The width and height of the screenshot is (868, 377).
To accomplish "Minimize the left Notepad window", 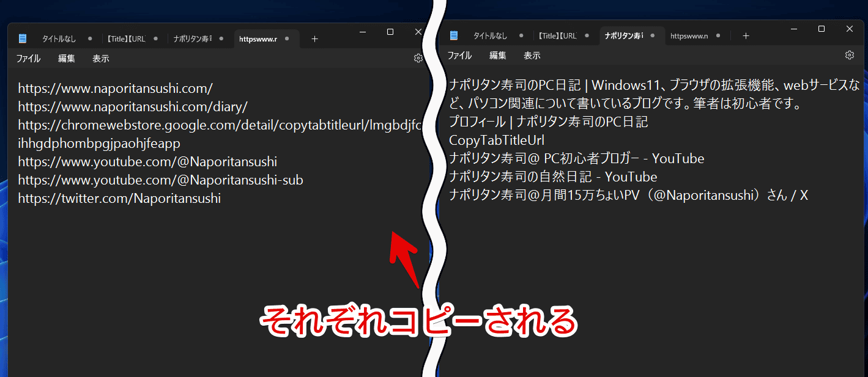I will (x=362, y=31).
